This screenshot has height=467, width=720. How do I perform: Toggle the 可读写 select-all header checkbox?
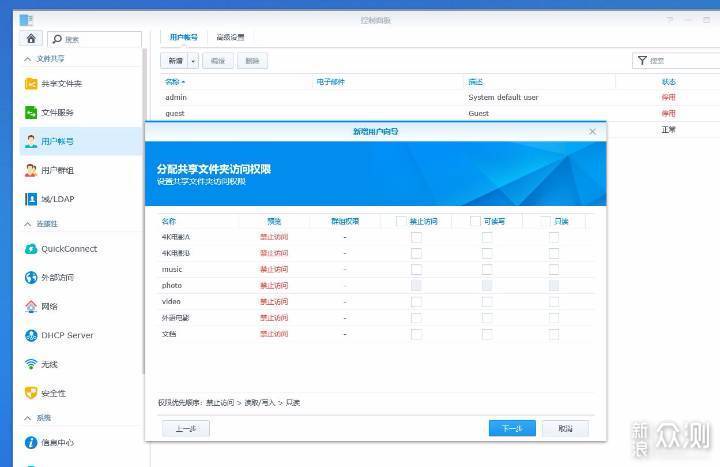[x=473, y=221]
